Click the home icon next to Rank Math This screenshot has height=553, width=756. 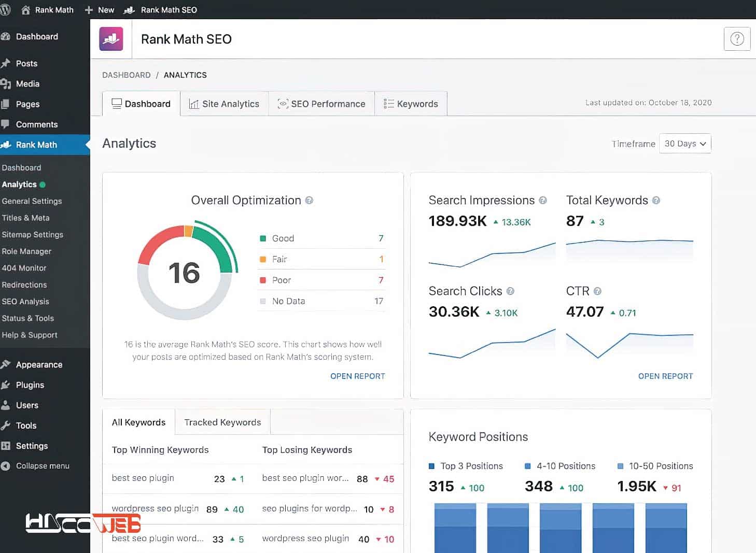point(25,10)
